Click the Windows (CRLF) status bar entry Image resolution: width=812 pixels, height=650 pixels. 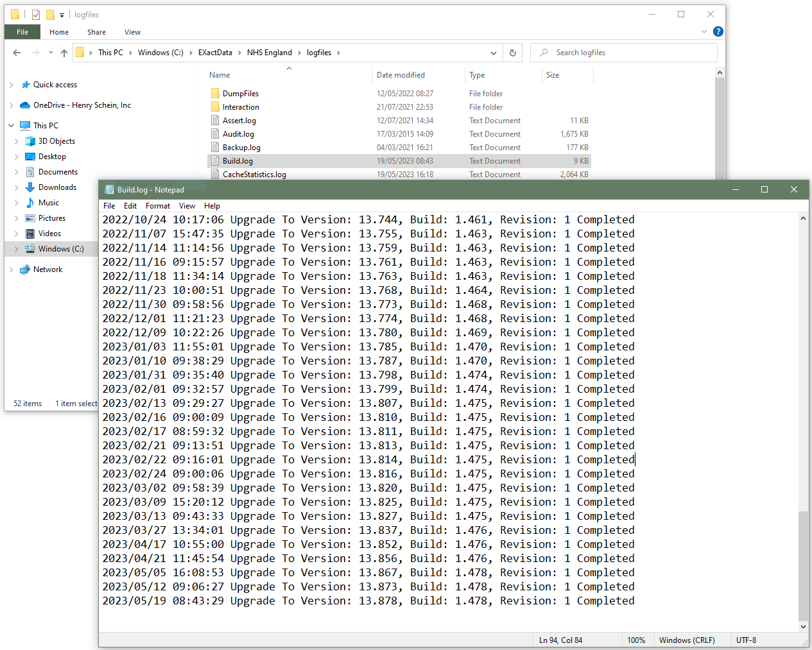click(x=687, y=640)
